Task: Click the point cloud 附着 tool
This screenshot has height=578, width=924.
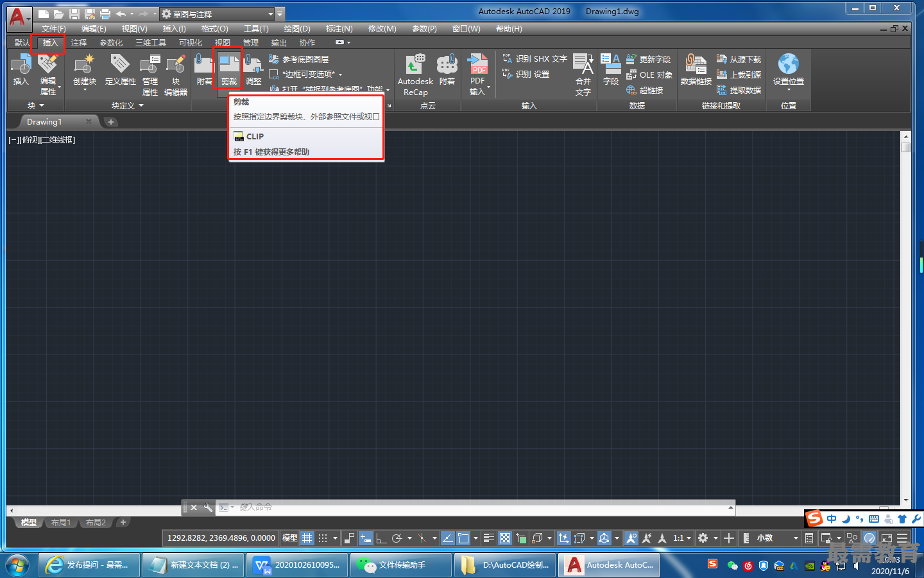Action: [x=447, y=70]
